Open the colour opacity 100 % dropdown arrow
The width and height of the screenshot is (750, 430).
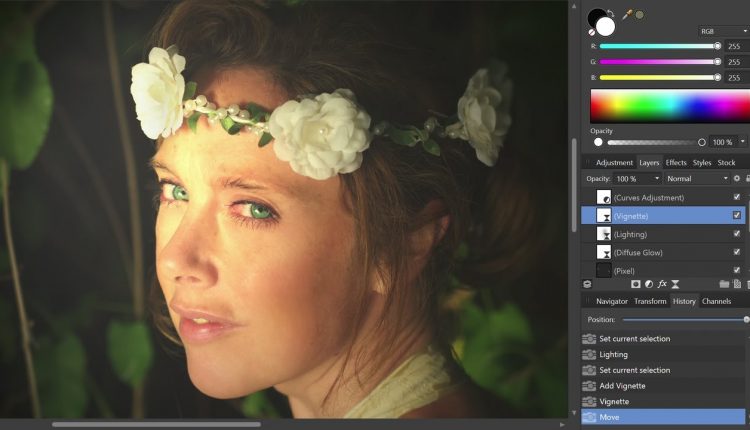pos(743,142)
